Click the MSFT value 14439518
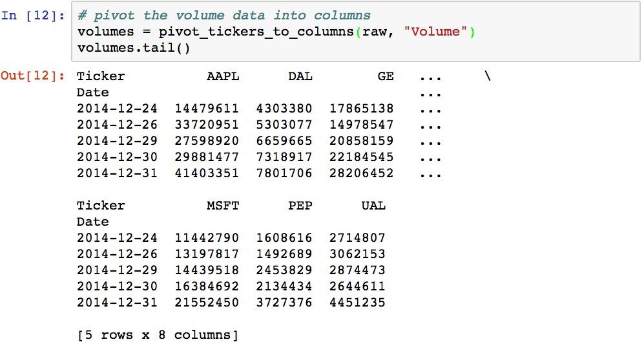 pos(207,270)
